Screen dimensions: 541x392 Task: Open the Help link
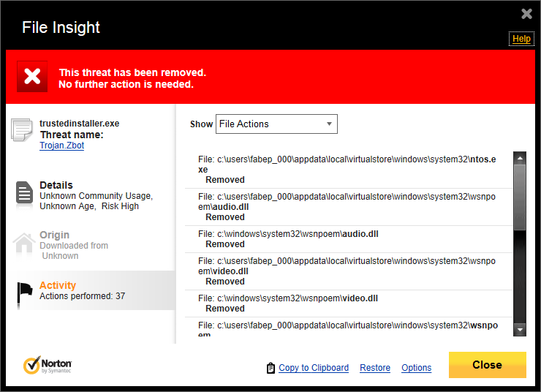click(521, 39)
